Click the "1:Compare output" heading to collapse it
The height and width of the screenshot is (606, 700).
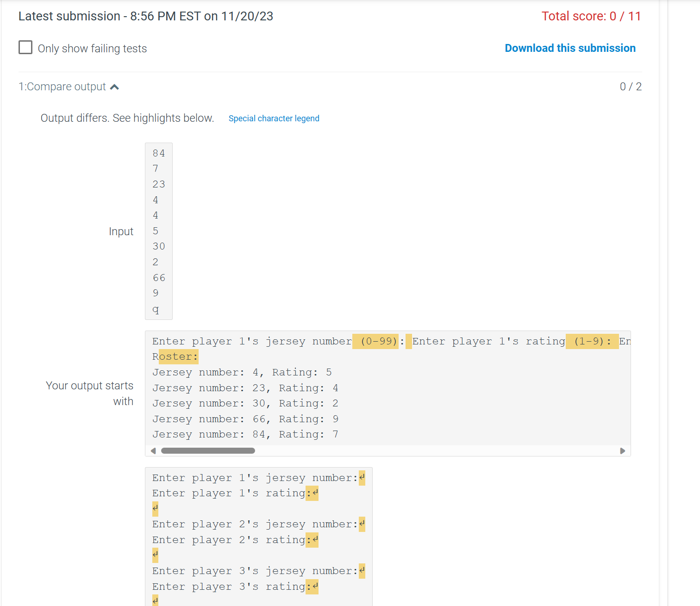62,87
